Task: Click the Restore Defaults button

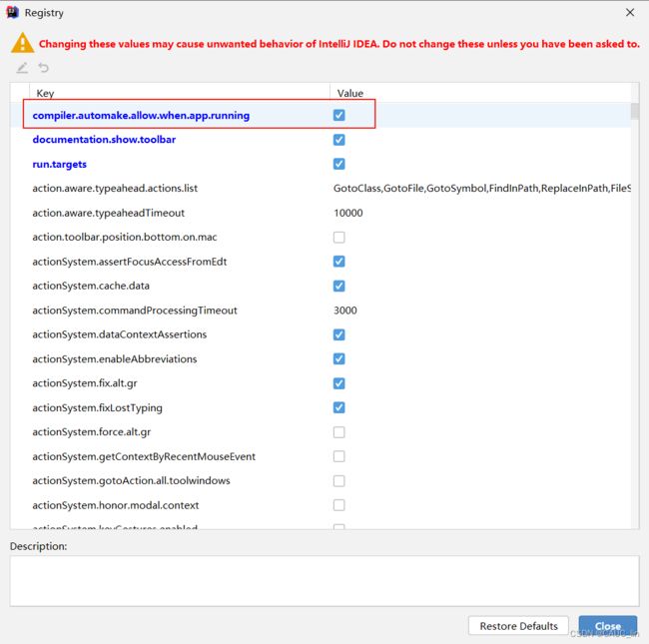Action: 518,626
